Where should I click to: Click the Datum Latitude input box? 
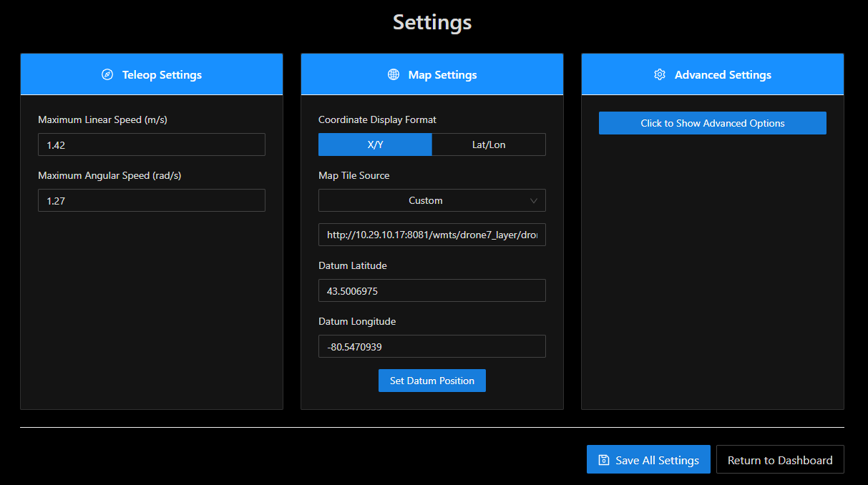coord(431,290)
